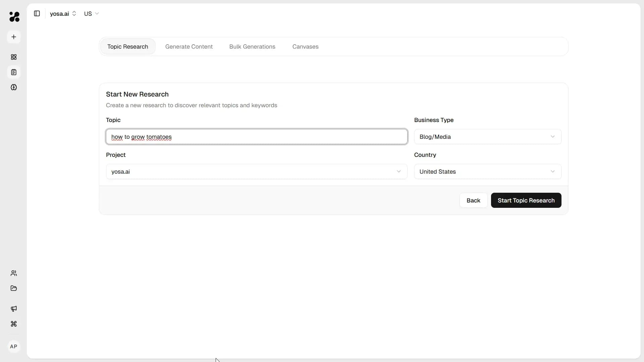Click the command key shortcut icon
This screenshot has height=362, width=644.
(x=14, y=324)
